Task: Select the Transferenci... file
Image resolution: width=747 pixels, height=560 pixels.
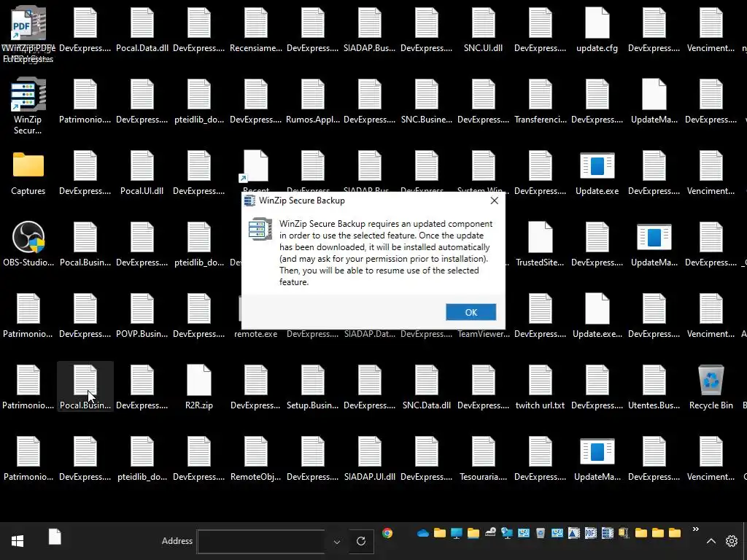Action: [x=541, y=101]
